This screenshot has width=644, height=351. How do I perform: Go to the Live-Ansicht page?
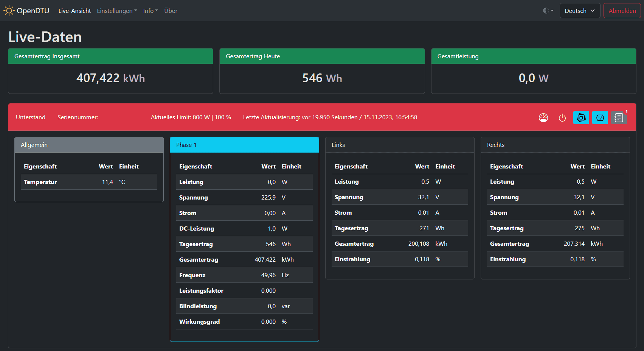click(x=74, y=11)
